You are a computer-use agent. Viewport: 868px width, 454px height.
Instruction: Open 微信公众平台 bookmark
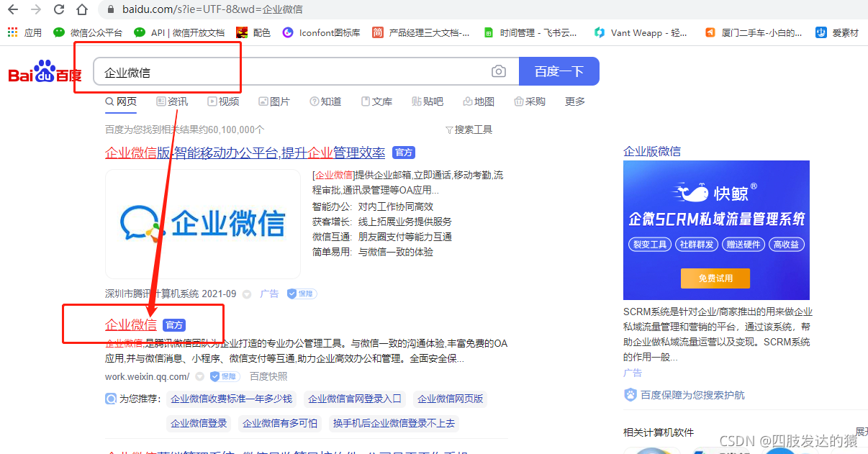[88, 32]
